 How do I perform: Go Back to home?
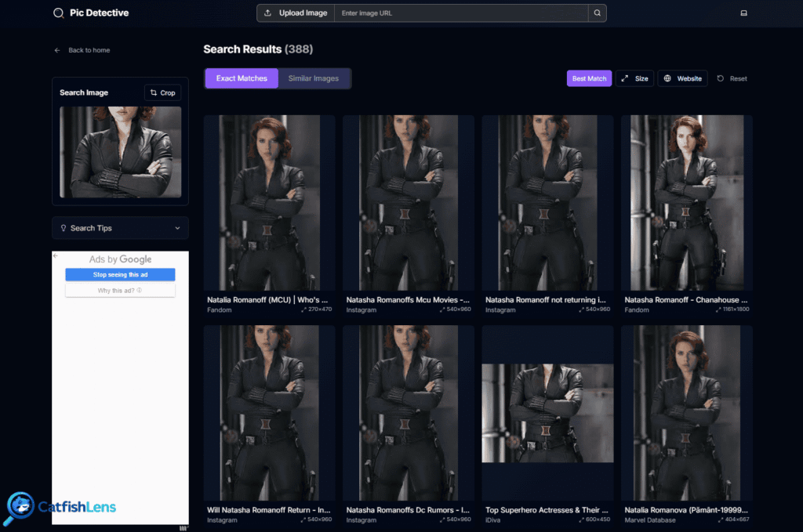pyautogui.click(x=82, y=50)
